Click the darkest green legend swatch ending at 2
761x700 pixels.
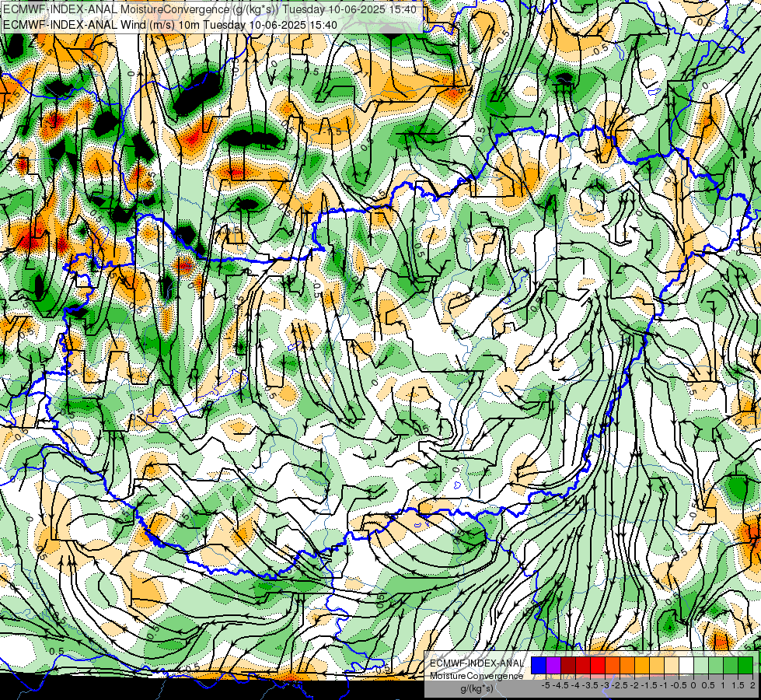pos(745,666)
